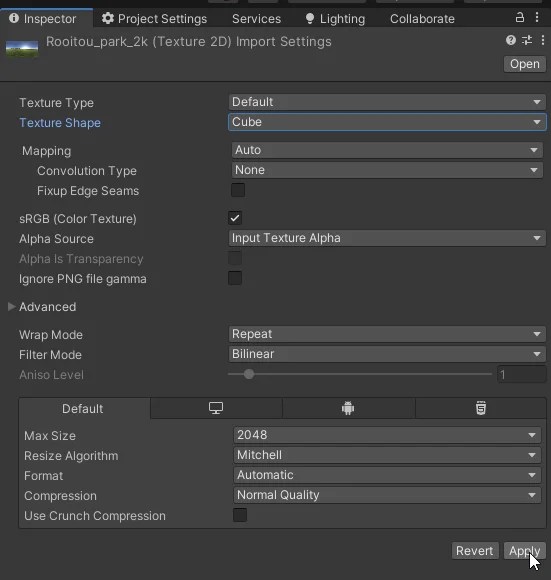The image size is (551, 580).
Task: Click Revert to discard changes
Action: click(x=475, y=551)
